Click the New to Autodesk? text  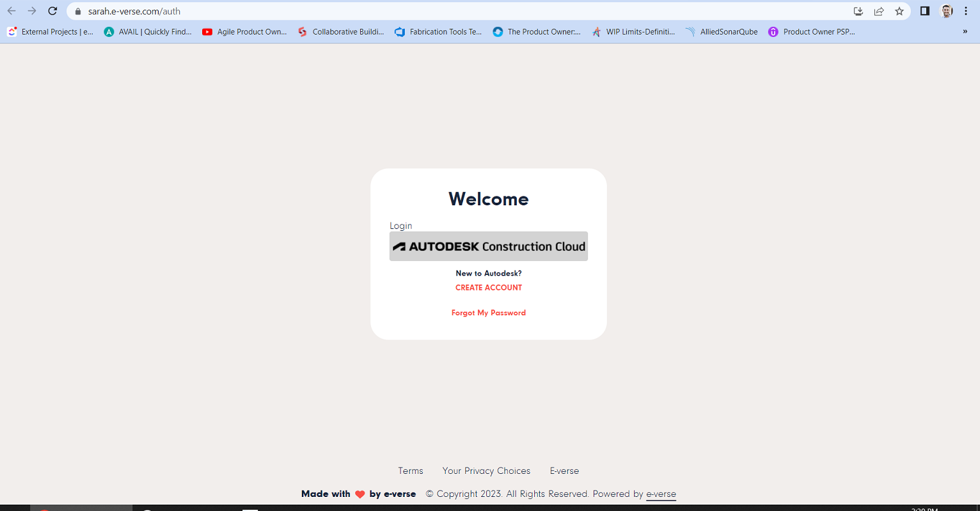click(x=489, y=273)
